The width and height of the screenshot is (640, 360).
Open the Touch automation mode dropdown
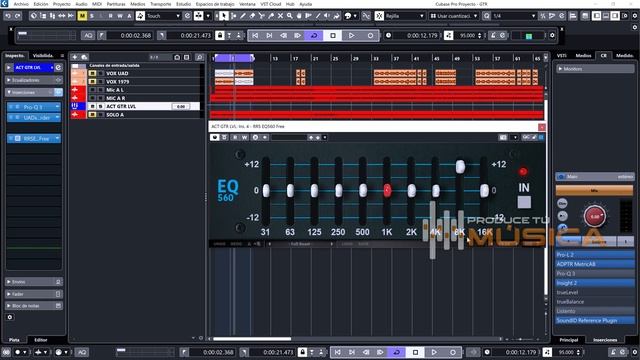coord(163,16)
